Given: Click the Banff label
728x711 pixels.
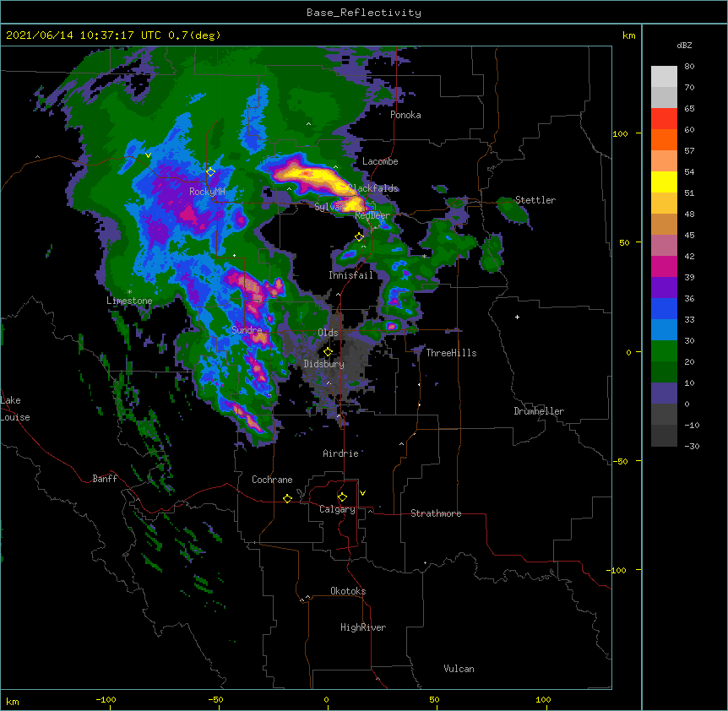Looking at the screenshot, I should [105, 479].
